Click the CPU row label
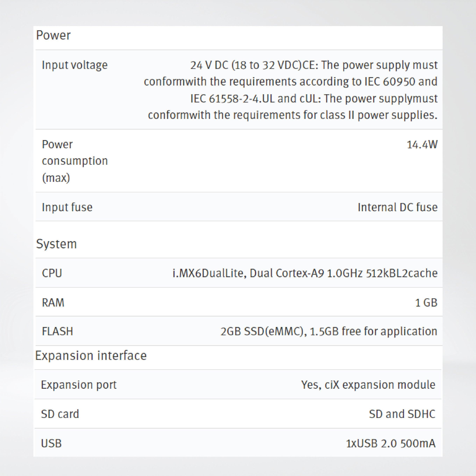 [52, 273]
